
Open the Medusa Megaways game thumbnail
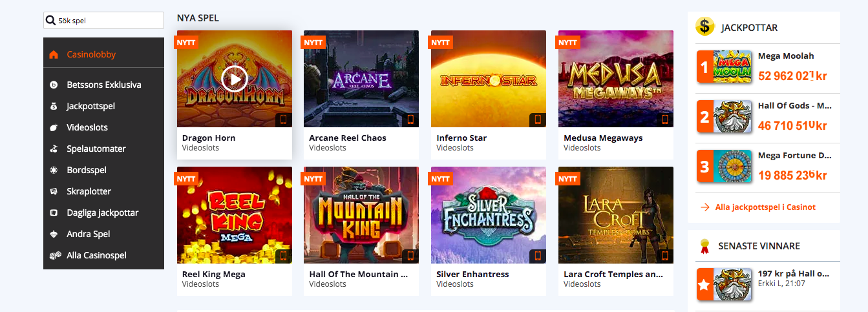[x=616, y=79]
